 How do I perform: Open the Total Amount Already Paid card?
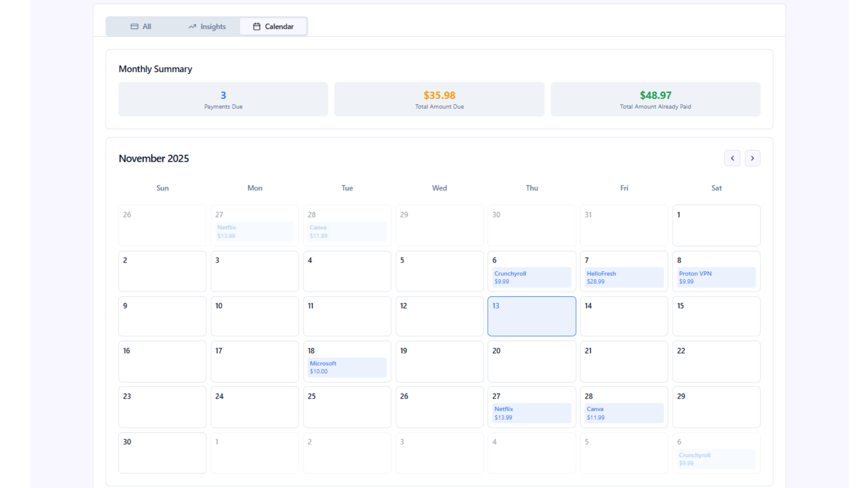[x=655, y=99]
